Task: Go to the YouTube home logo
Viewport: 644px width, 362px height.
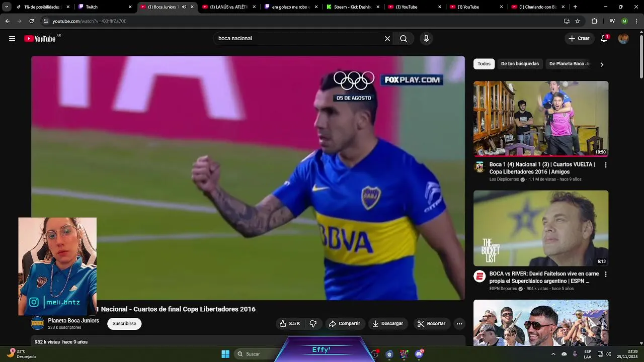Action: 40,39
